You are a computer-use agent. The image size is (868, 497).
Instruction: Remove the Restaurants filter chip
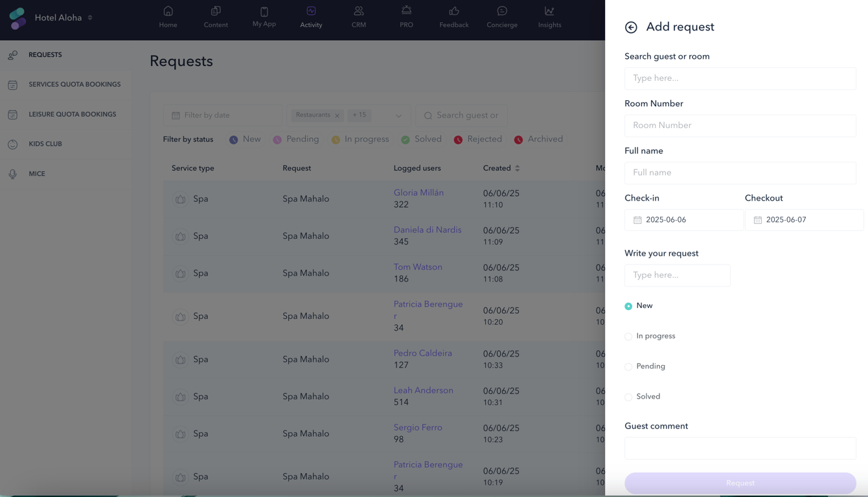pyautogui.click(x=337, y=115)
